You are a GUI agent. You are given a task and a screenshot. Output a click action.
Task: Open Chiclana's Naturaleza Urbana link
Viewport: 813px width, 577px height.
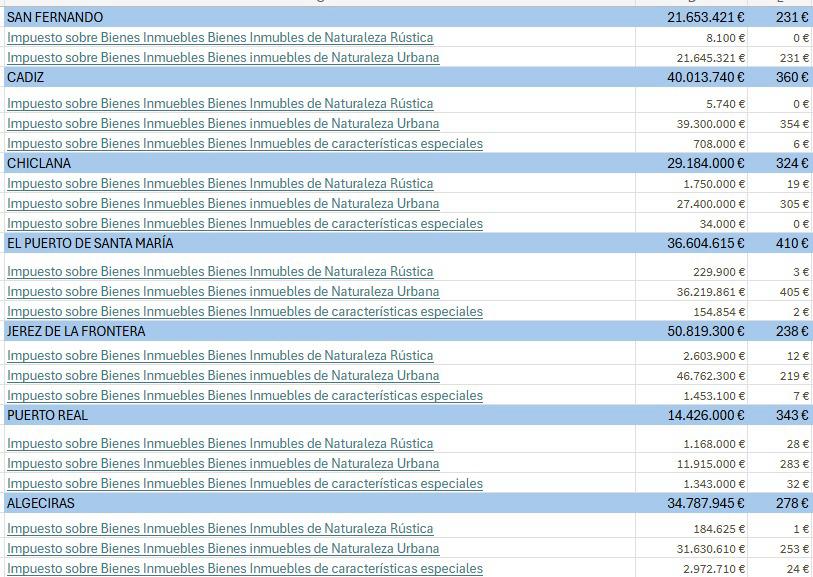point(222,203)
